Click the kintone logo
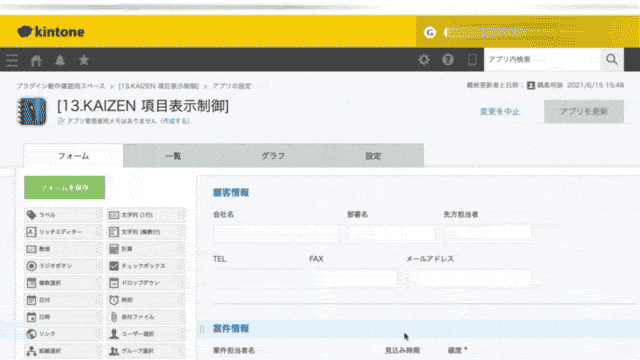The height and width of the screenshot is (360, 640). (51, 32)
